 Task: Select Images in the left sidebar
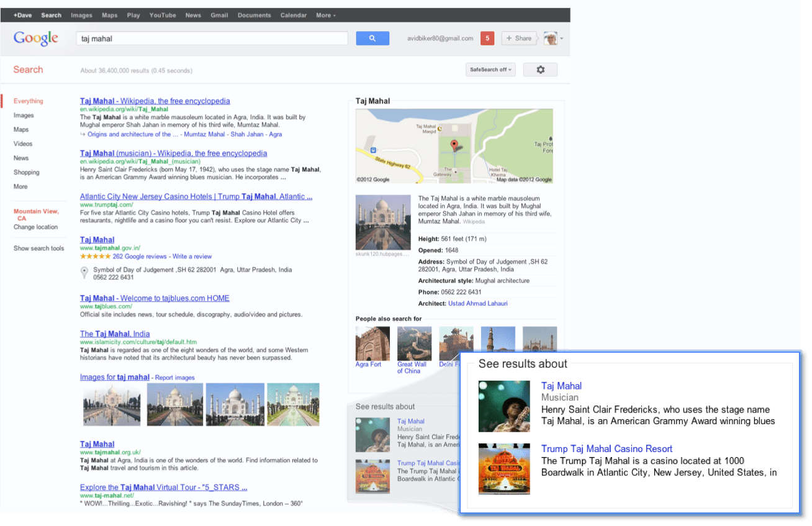click(x=24, y=115)
